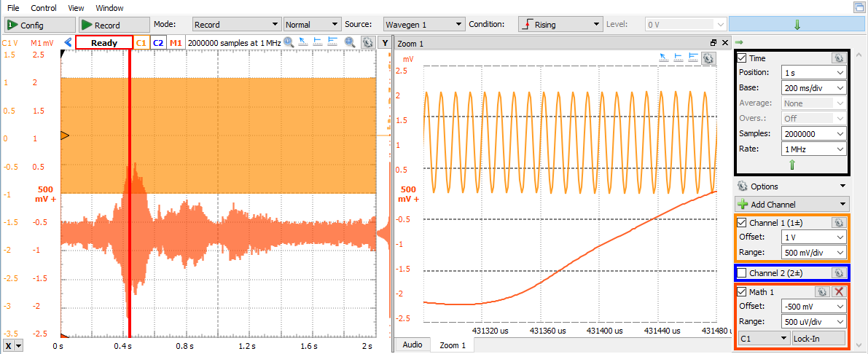Open Time panel gear settings
The image size is (868, 354).
(x=839, y=58)
